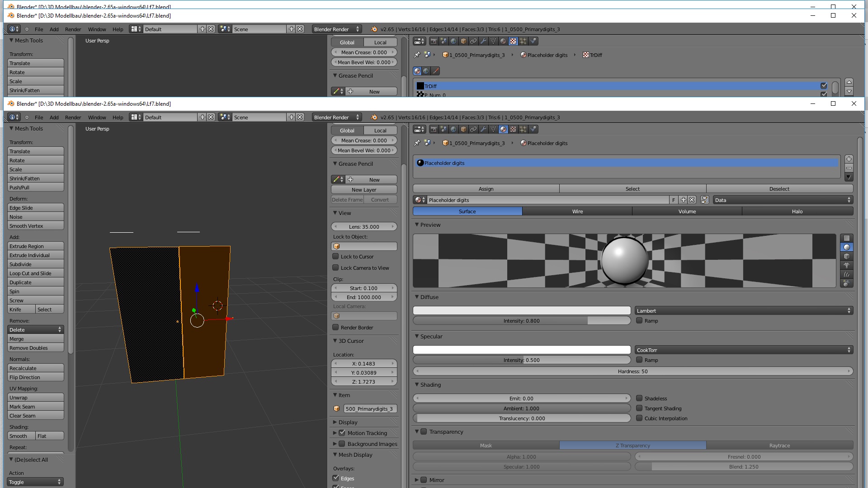Add a new material slot with plus
The width and height of the screenshot is (868, 488).
pyautogui.click(x=849, y=159)
